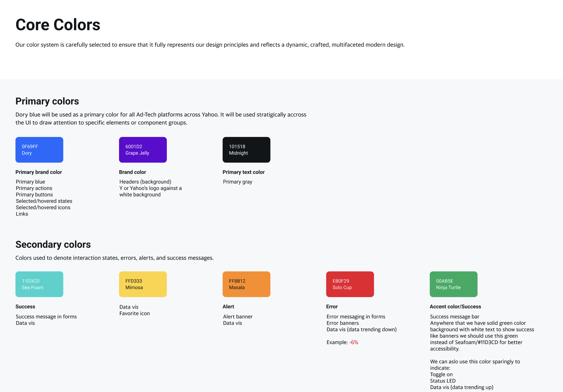This screenshot has width=563, height=392.
Task: Click the color system intro paragraph
Action: pyautogui.click(x=210, y=45)
